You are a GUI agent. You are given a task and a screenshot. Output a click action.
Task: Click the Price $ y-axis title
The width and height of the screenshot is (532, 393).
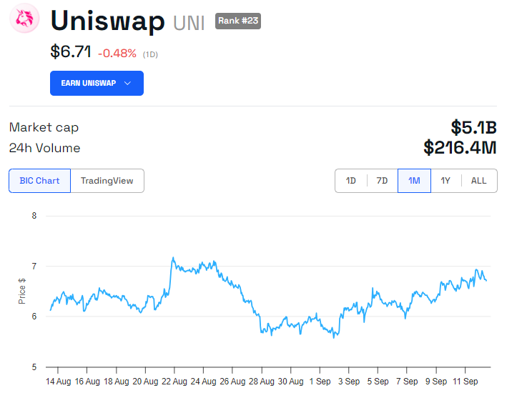[21, 291]
